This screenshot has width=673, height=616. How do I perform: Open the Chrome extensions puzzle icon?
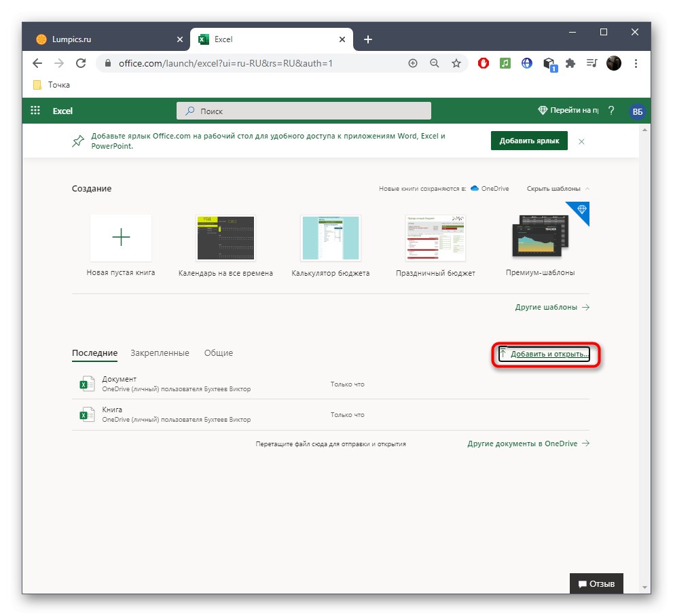[x=570, y=62]
